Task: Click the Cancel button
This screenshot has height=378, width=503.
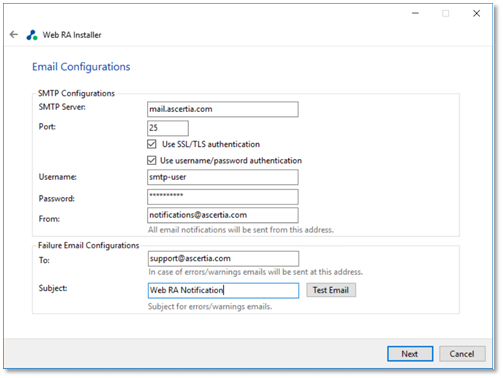Action: click(462, 354)
